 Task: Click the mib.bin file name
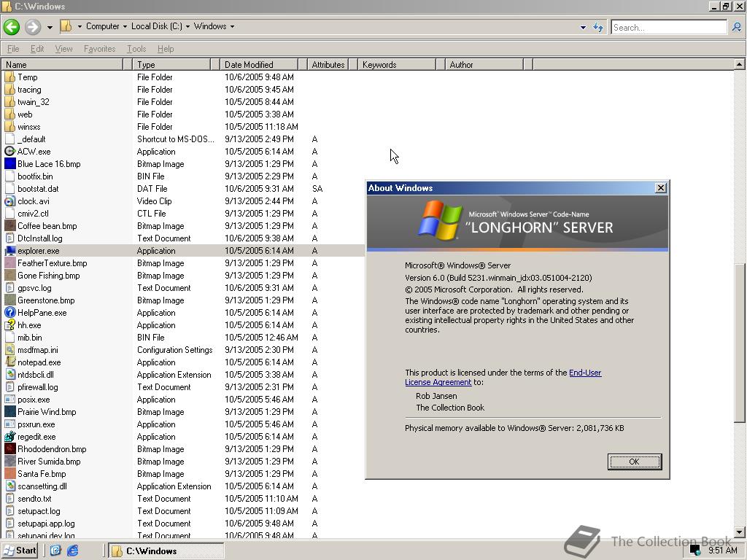point(29,337)
